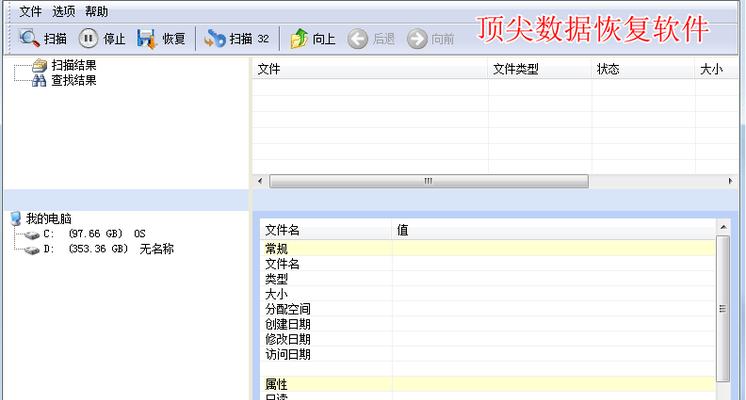Open the 文件 menu
The image size is (746, 400).
(x=30, y=11)
